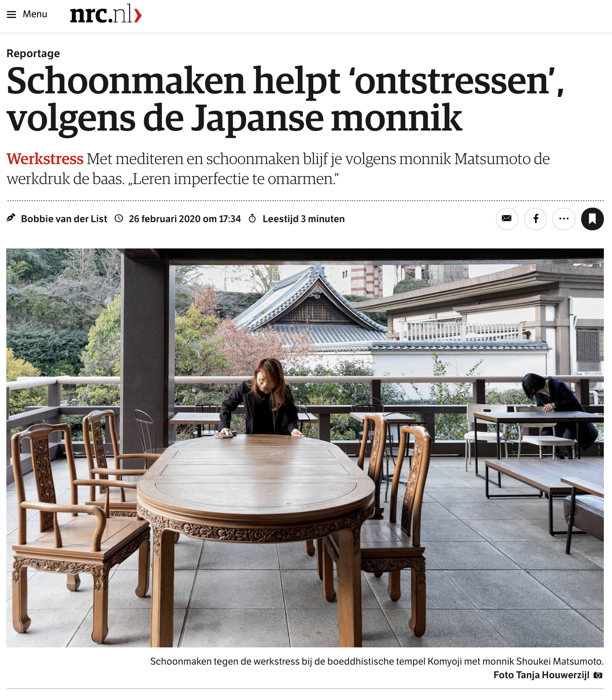This screenshot has height=700, width=612.
Task: Open the hamburger menu icon
Action: tap(11, 15)
